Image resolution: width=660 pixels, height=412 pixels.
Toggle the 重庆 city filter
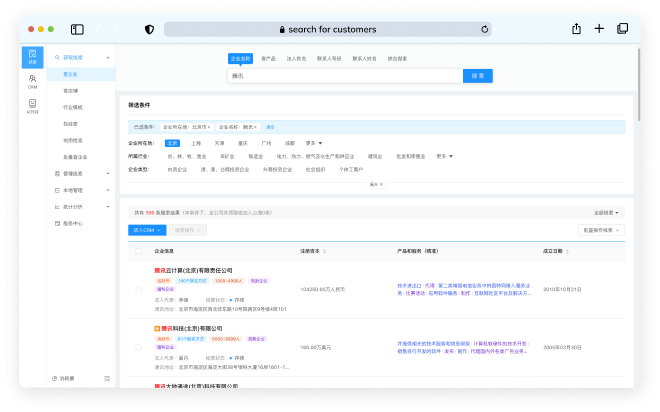tap(243, 143)
